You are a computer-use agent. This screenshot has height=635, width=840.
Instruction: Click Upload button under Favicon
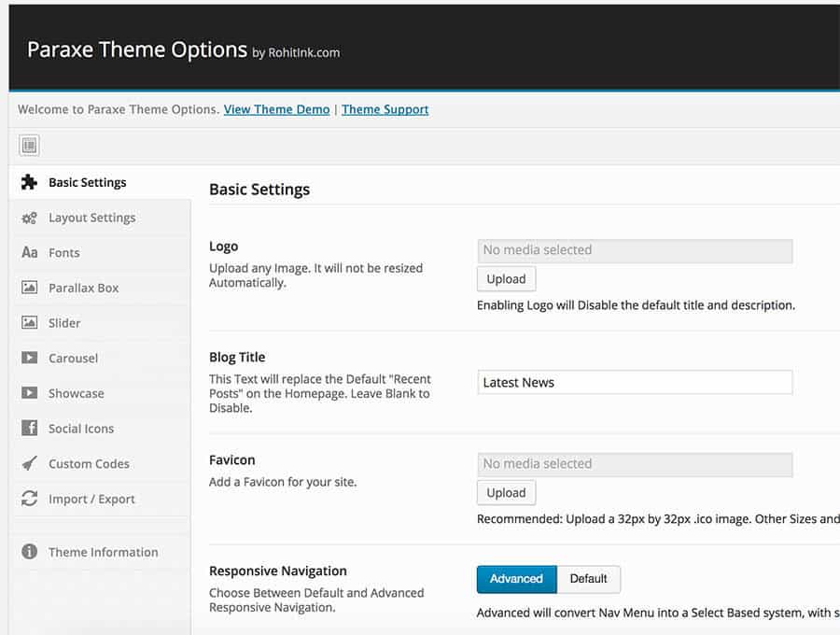pyautogui.click(x=506, y=493)
